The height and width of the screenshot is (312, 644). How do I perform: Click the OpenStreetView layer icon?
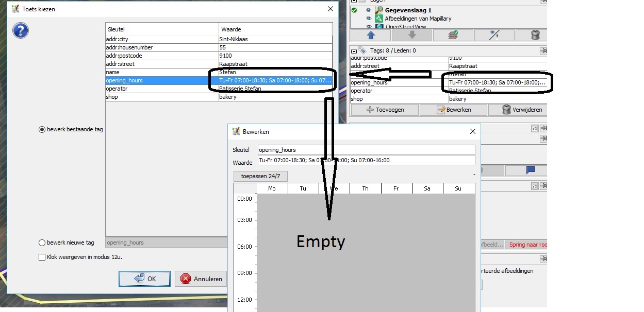379,26
